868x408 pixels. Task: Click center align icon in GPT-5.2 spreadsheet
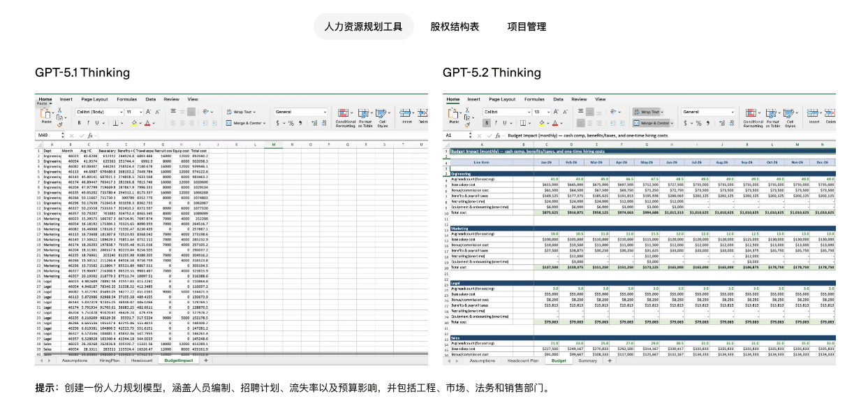(x=590, y=123)
